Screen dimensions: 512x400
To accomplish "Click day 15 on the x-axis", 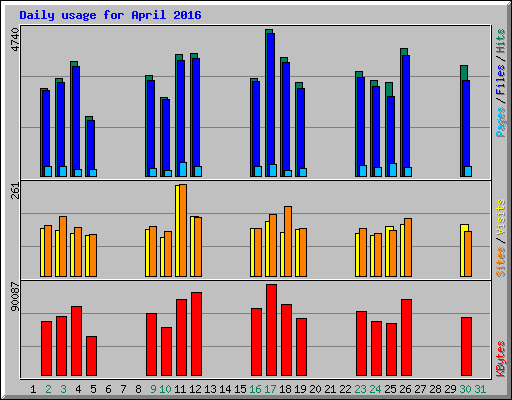I will [x=240, y=389].
